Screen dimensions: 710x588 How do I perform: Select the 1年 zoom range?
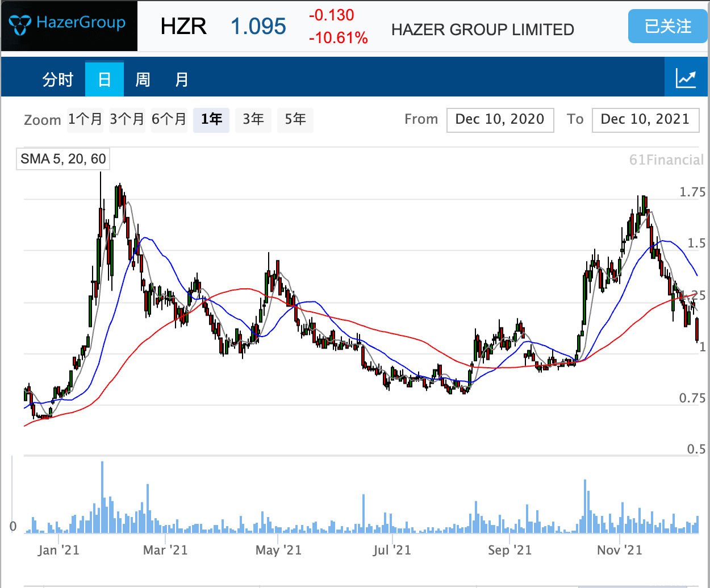pyautogui.click(x=211, y=120)
